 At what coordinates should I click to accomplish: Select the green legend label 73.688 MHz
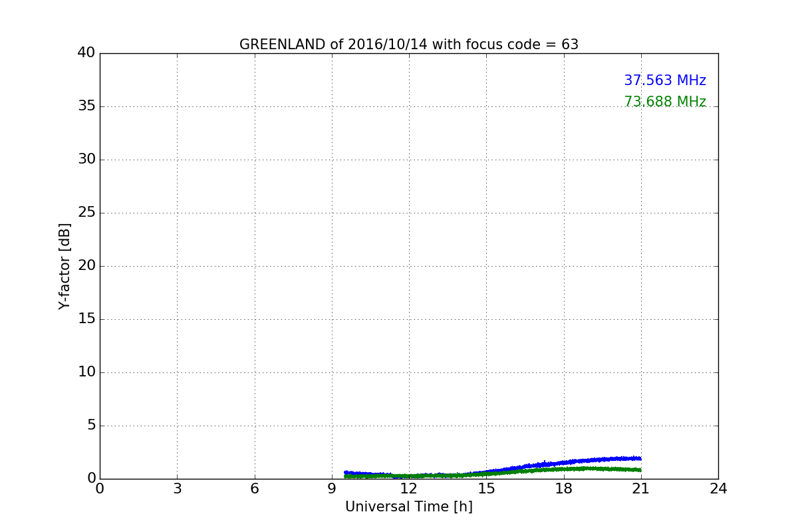tap(665, 102)
